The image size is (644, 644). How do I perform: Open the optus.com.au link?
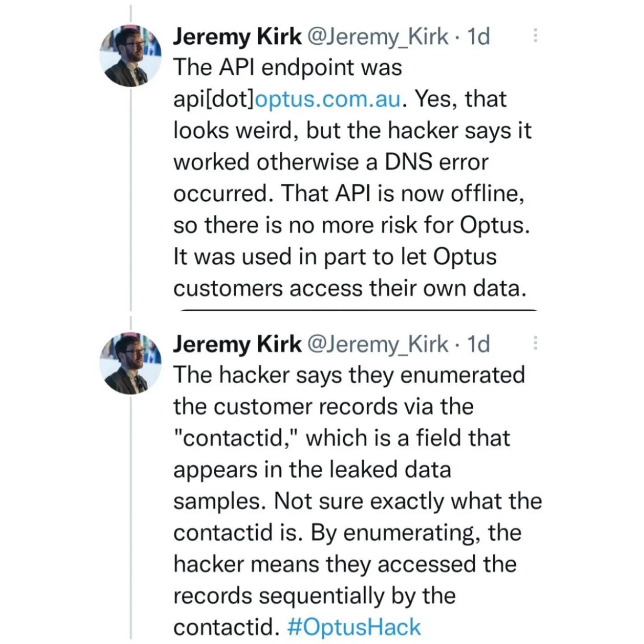click(328, 99)
